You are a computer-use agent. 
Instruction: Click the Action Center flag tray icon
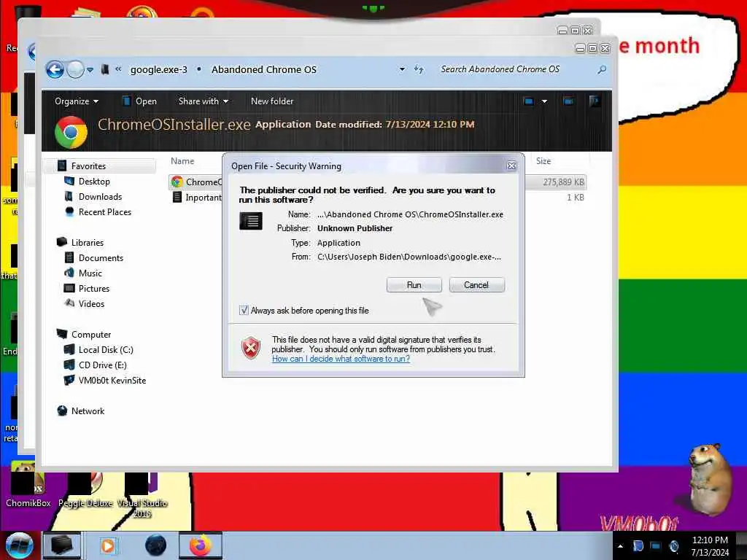click(638, 546)
